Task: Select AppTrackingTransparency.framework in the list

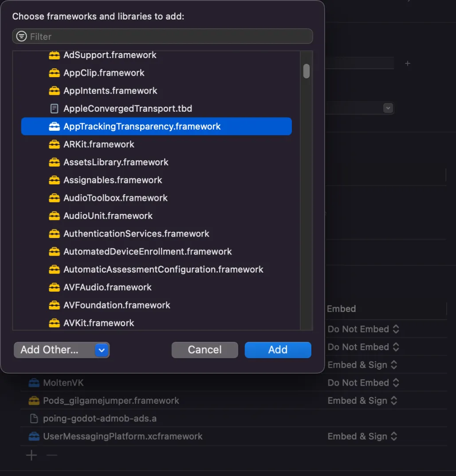Action: click(x=142, y=127)
